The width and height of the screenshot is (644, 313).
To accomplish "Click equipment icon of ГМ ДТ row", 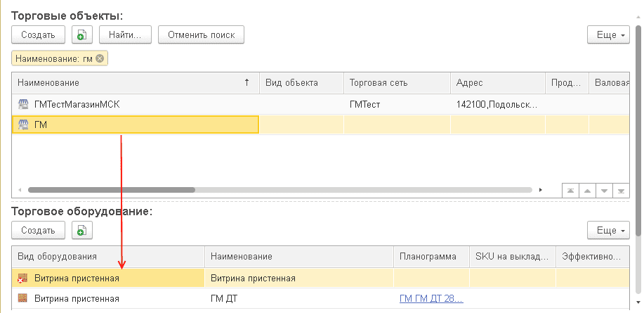I will coord(23,298).
